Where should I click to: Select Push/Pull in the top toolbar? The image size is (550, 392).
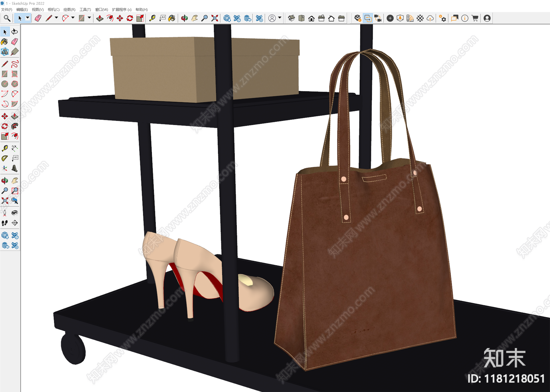click(x=100, y=18)
